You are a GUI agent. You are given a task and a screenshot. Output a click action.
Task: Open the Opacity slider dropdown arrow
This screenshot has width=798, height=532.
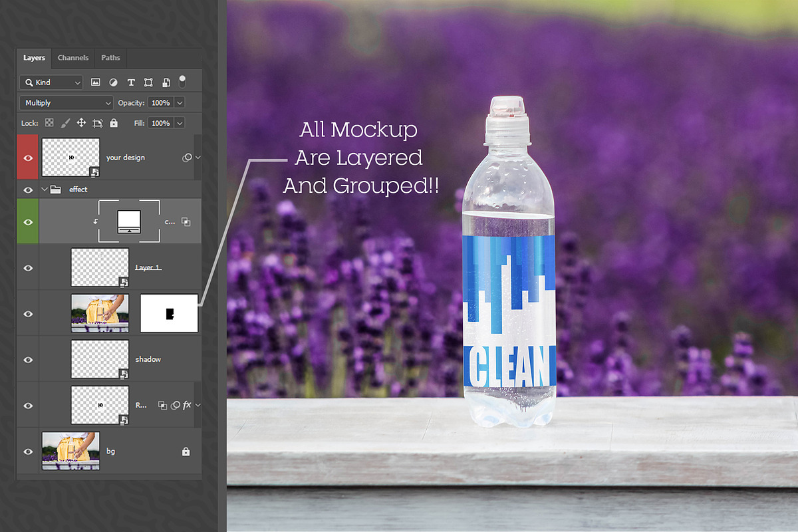(180, 103)
